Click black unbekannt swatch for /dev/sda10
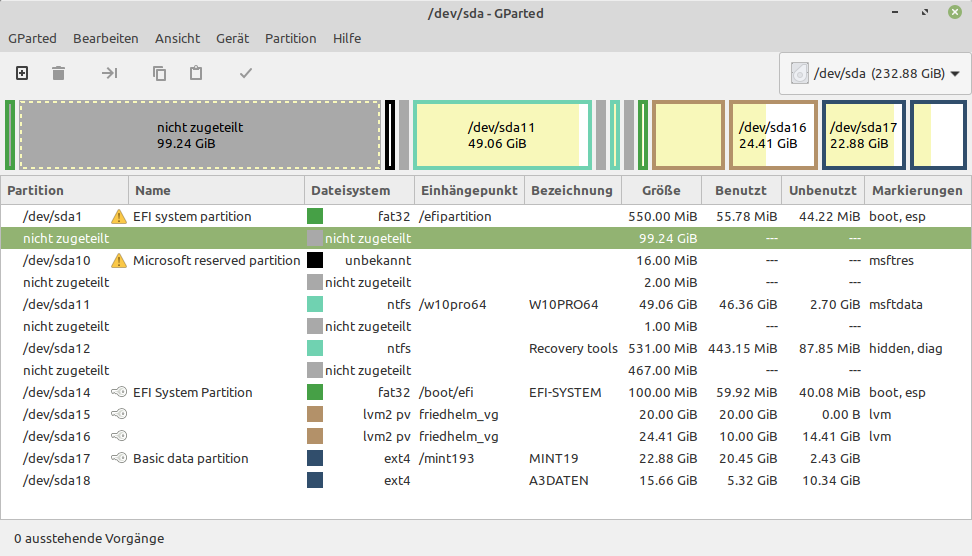This screenshot has height=556, width=972. 315,260
